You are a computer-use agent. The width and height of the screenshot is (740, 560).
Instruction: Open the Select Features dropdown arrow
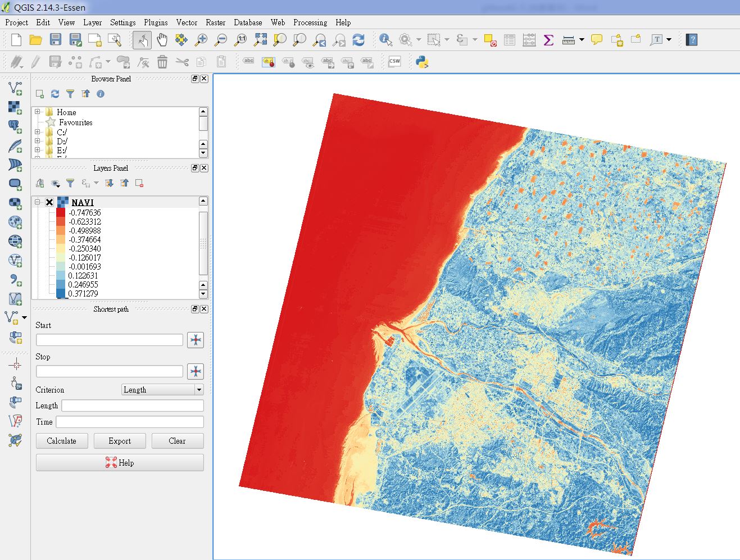click(447, 40)
